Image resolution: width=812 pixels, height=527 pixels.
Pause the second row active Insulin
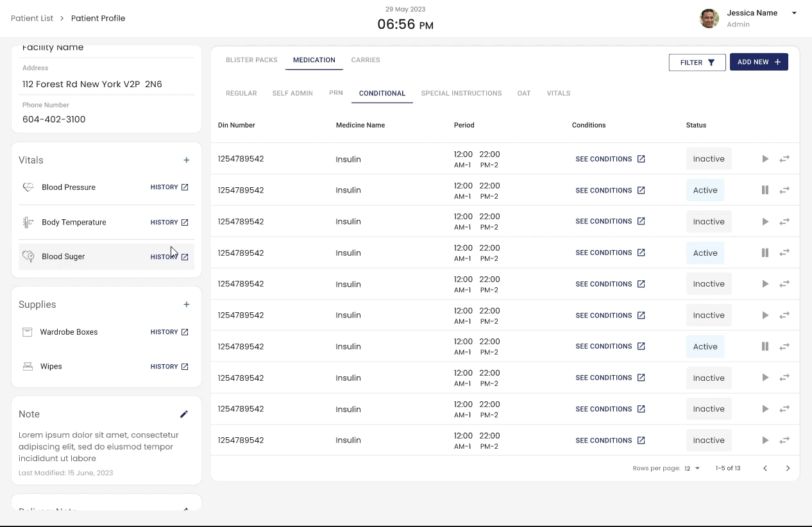click(765, 190)
